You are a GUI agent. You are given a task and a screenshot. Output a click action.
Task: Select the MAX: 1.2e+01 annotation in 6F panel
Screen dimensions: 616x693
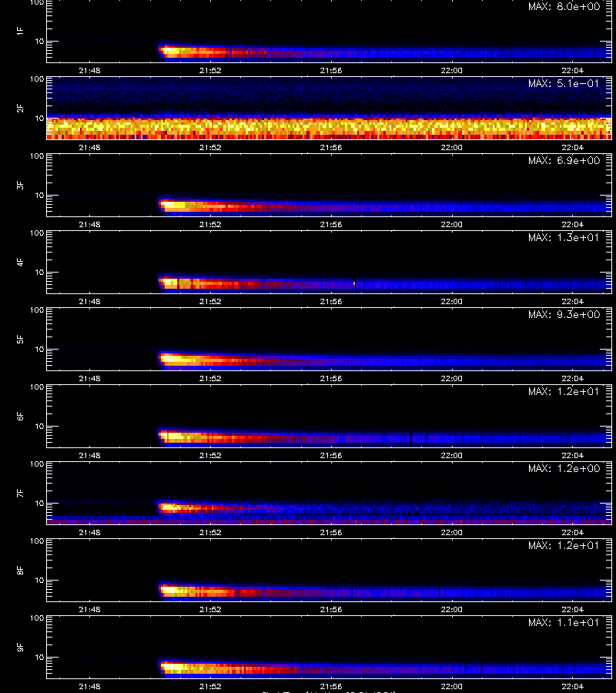(x=564, y=392)
